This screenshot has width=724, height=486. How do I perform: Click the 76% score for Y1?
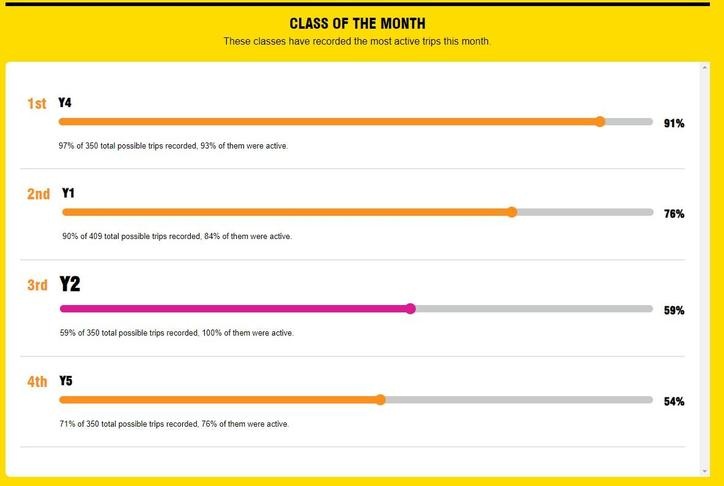click(x=674, y=214)
